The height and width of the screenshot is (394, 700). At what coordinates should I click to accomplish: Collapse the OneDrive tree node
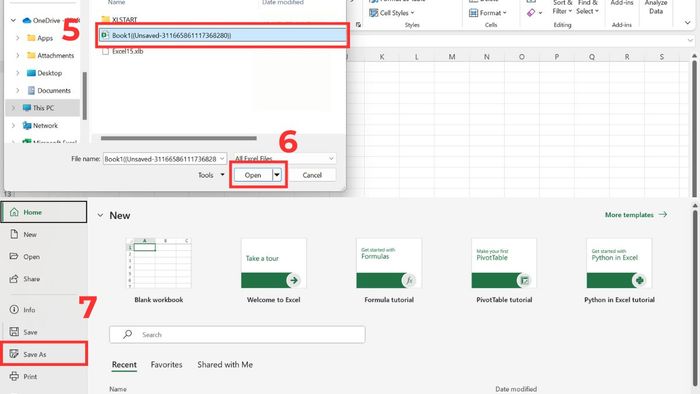[x=13, y=20]
